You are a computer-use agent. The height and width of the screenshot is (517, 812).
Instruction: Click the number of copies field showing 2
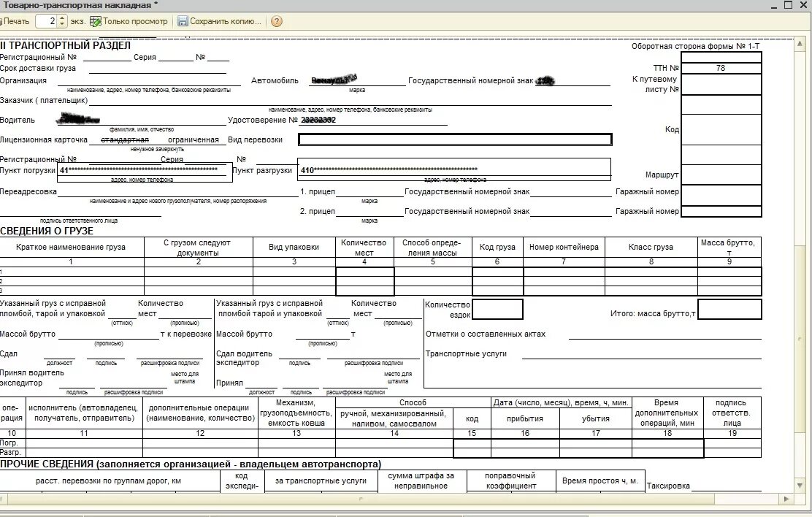[45, 21]
